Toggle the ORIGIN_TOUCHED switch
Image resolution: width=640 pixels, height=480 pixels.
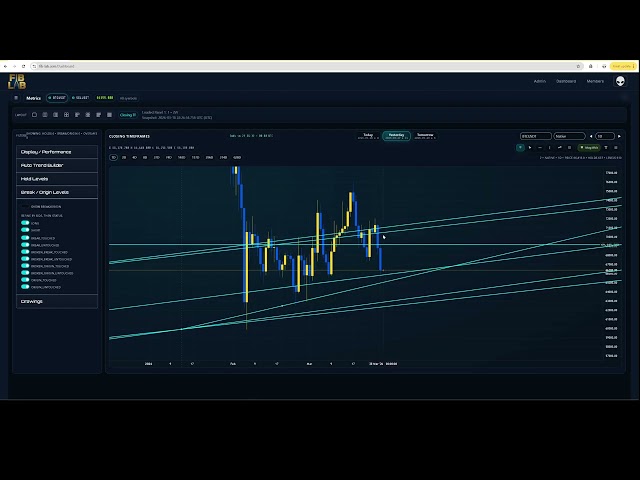pyautogui.click(x=25, y=280)
